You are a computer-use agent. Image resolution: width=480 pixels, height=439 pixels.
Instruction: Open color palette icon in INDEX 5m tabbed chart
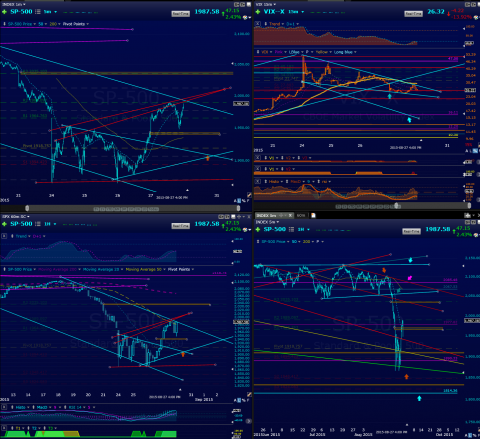(477, 235)
